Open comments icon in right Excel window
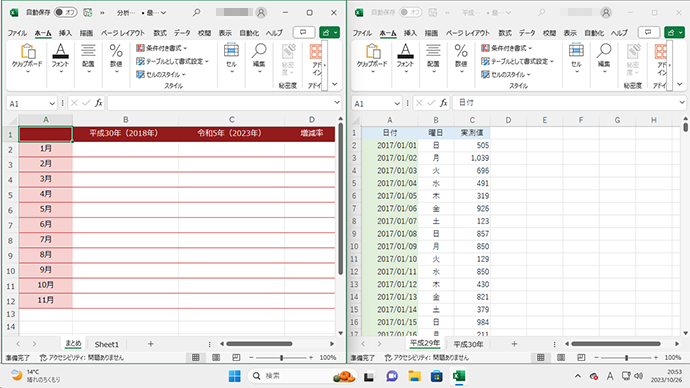Screen dimensions: 690x388 click(649, 33)
